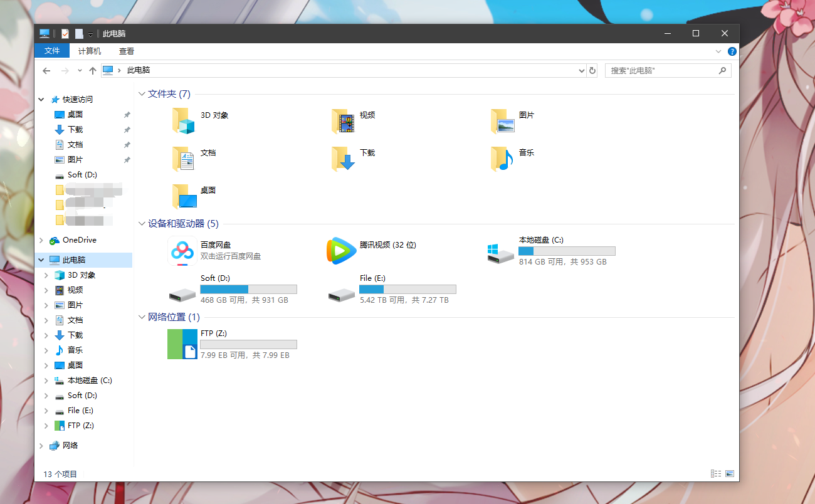Open the quick access toolbar dropdown arrow
Image resolution: width=815 pixels, height=504 pixels.
90,33
